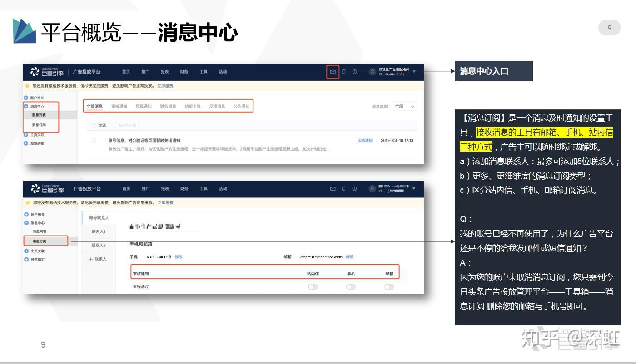Viewport: 636px width, 364px height.
Task: Select 消息订阅 in the left sidebar
Action: point(45,241)
